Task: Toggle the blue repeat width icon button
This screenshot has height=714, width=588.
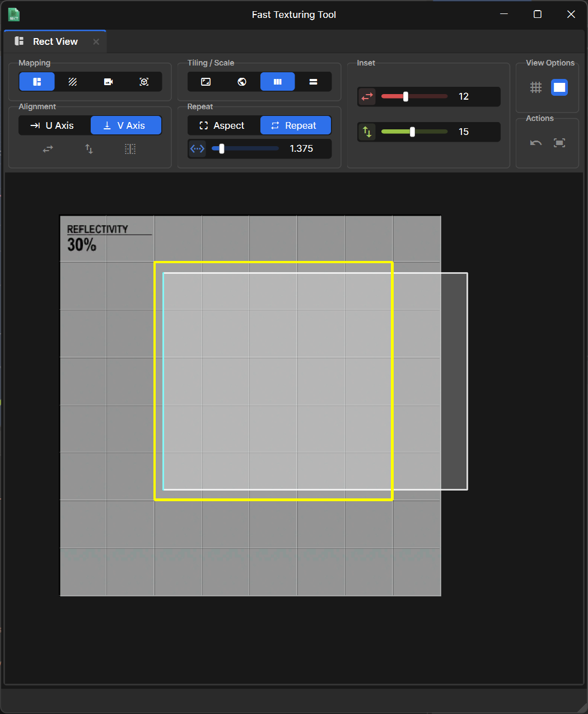Action: (x=197, y=149)
